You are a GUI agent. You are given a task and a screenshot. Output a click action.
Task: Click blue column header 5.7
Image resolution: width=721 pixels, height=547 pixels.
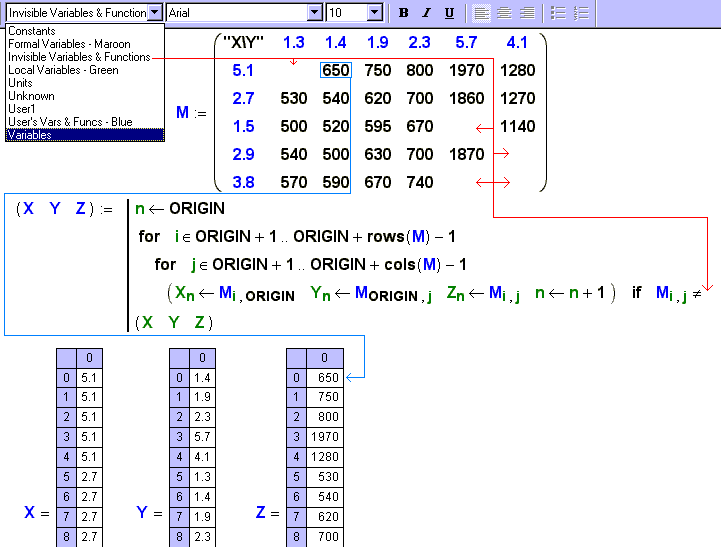coord(466,43)
